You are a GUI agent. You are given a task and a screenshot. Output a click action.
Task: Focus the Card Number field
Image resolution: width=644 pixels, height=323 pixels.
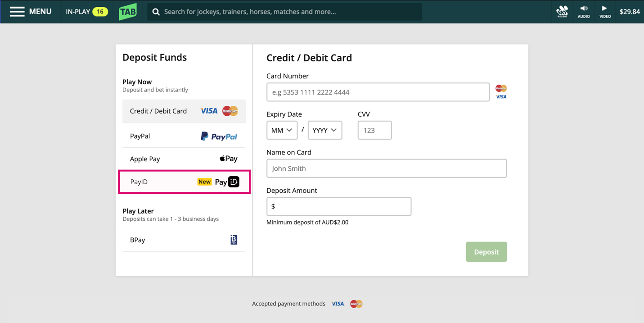pyautogui.click(x=378, y=92)
